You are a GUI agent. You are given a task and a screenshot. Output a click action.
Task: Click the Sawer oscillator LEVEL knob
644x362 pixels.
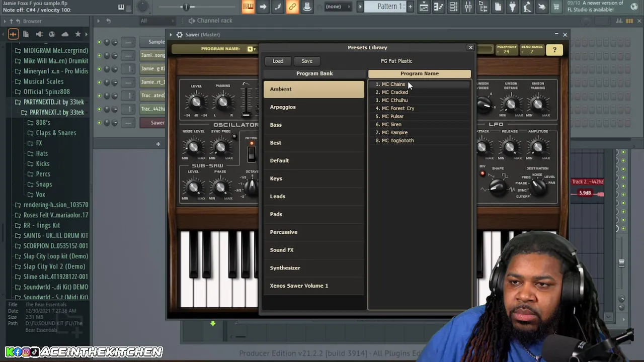(196, 103)
